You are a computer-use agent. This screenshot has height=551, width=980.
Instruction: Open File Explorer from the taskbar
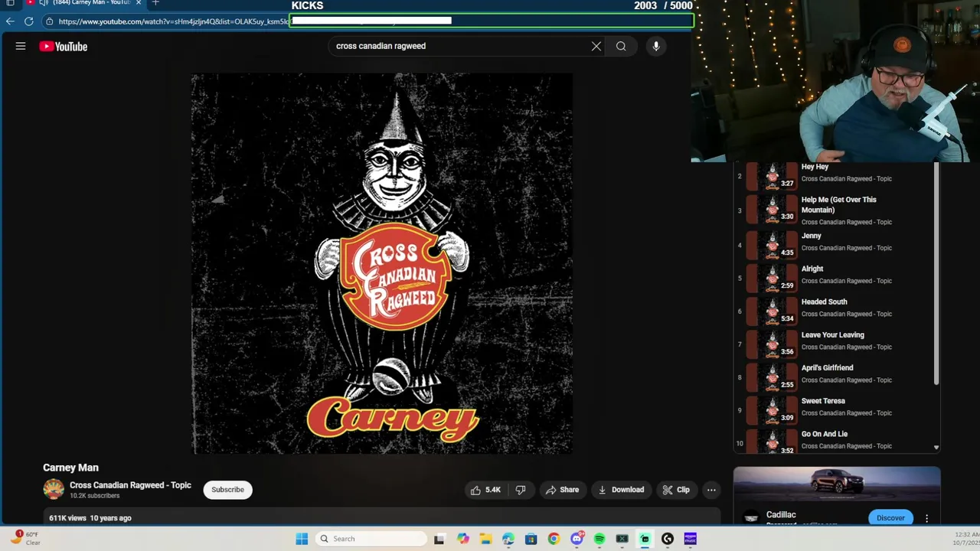click(x=485, y=539)
